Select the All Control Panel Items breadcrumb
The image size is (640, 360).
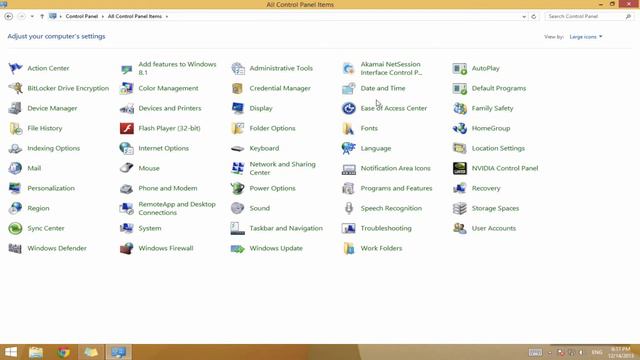click(x=135, y=16)
